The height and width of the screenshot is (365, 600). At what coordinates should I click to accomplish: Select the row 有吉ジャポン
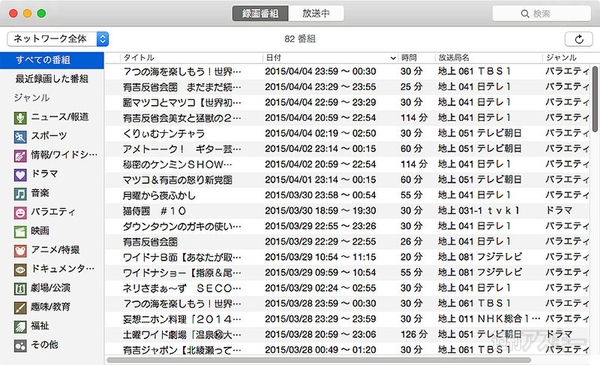347,350
